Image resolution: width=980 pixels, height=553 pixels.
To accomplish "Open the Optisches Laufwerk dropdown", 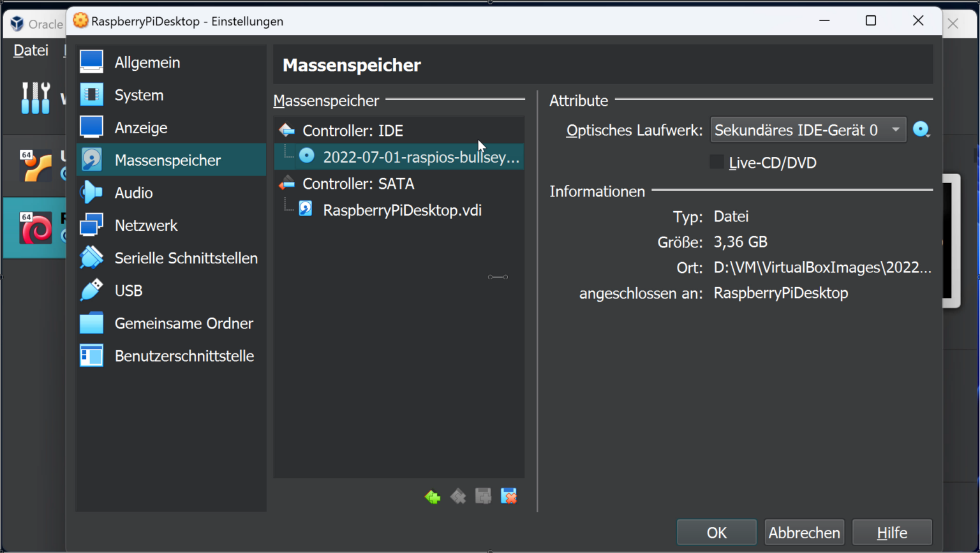I will point(808,130).
